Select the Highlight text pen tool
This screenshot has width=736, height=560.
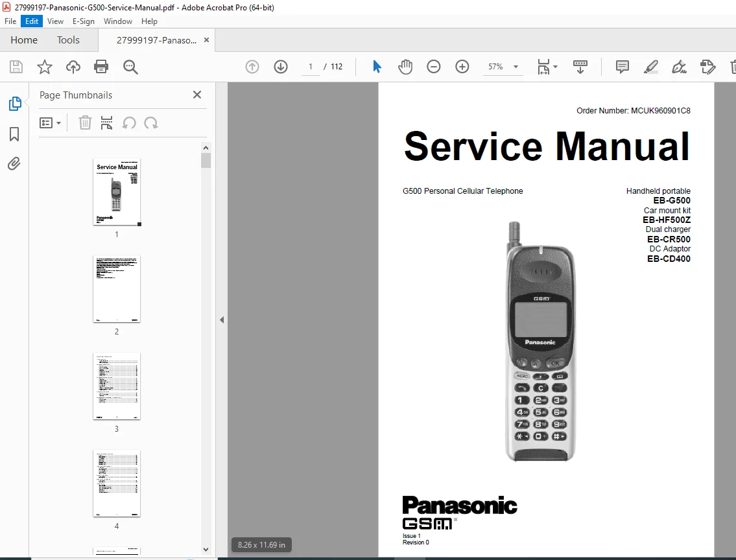pyautogui.click(x=650, y=67)
